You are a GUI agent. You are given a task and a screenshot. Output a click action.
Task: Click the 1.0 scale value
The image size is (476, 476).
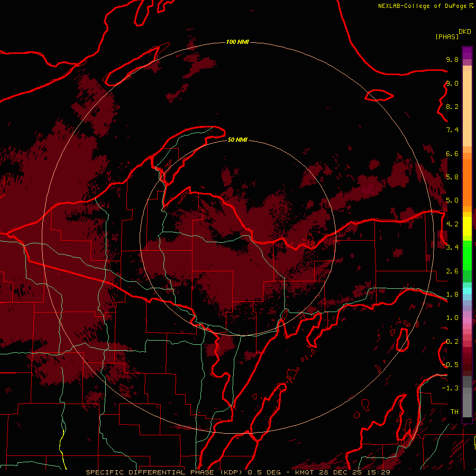(452, 317)
